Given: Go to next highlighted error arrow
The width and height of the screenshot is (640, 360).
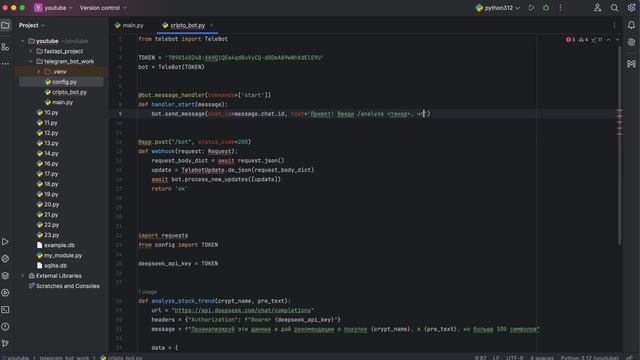Looking at the screenshot, I should coord(618,40).
